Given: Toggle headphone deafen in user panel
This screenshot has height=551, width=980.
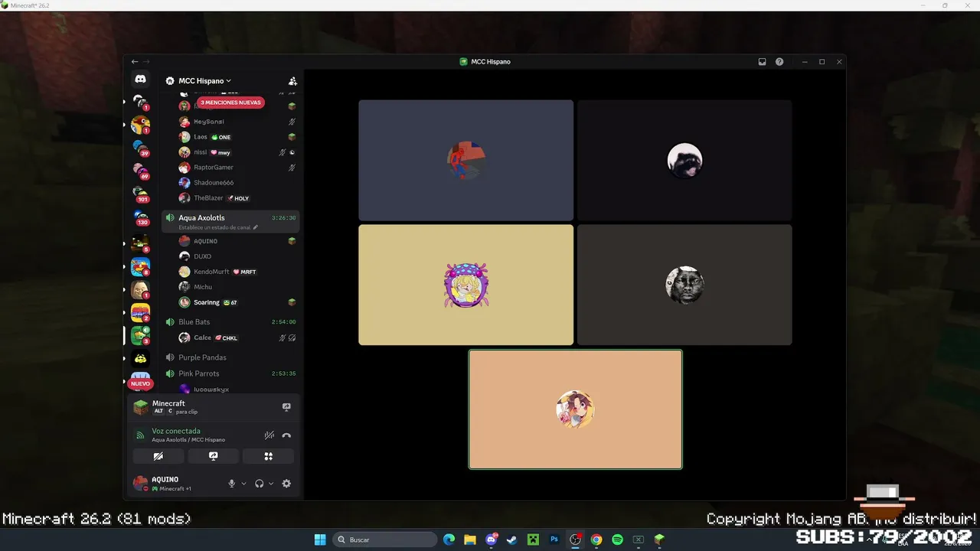Looking at the screenshot, I should click(260, 484).
